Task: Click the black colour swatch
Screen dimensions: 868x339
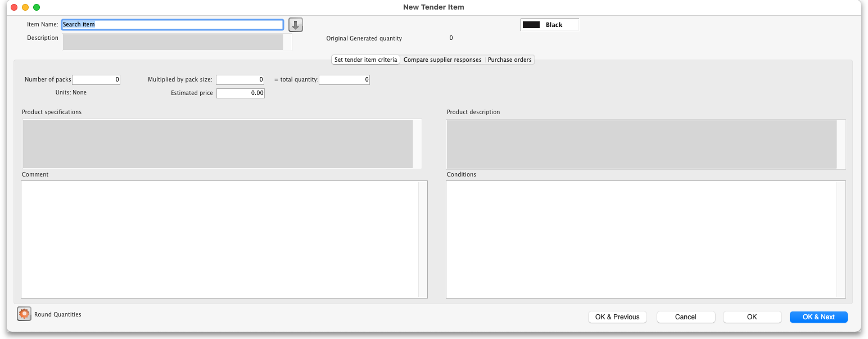Action: [531, 25]
